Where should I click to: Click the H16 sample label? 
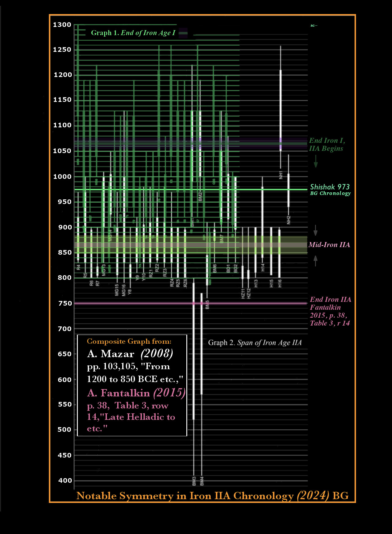pyautogui.click(x=280, y=283)
